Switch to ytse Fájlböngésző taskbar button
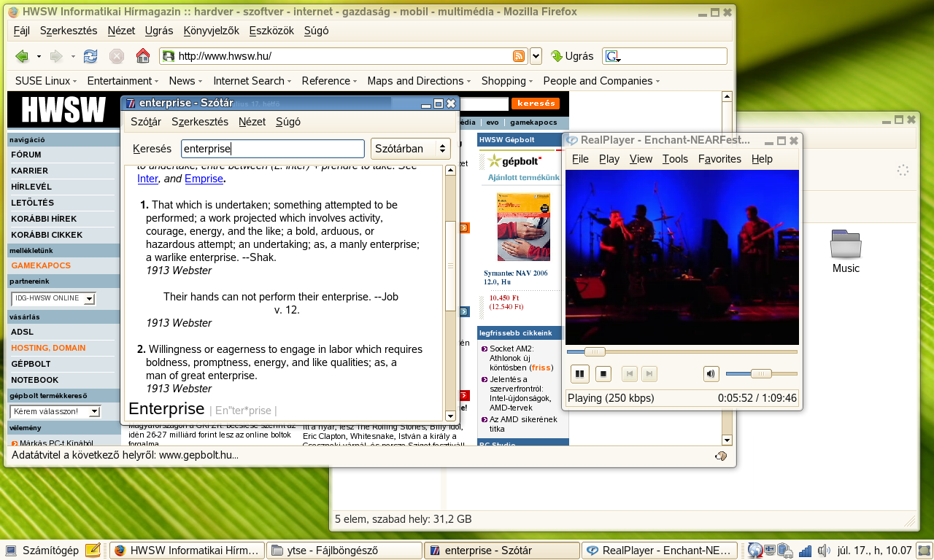Viewport: 934px width, 560px height. 344,551
